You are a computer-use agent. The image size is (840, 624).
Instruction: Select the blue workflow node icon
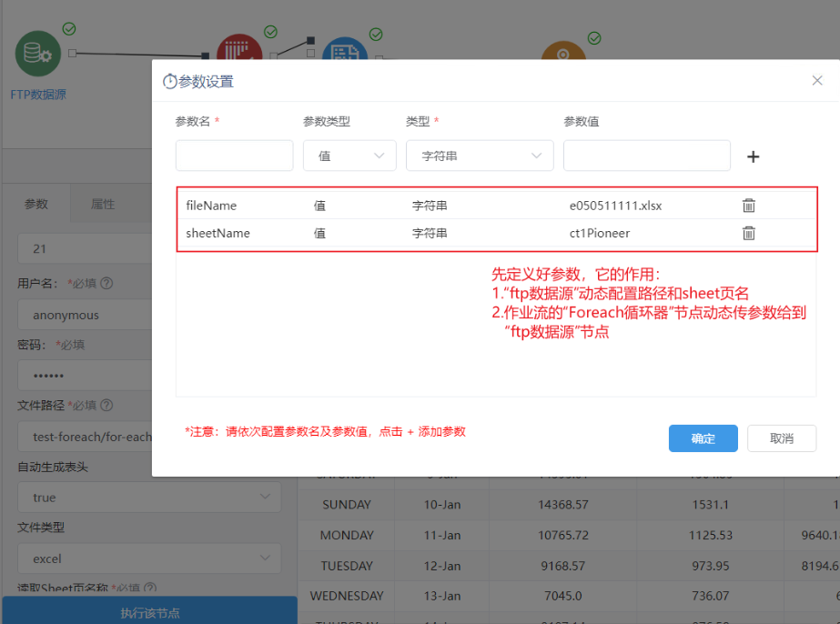(345, 48)
